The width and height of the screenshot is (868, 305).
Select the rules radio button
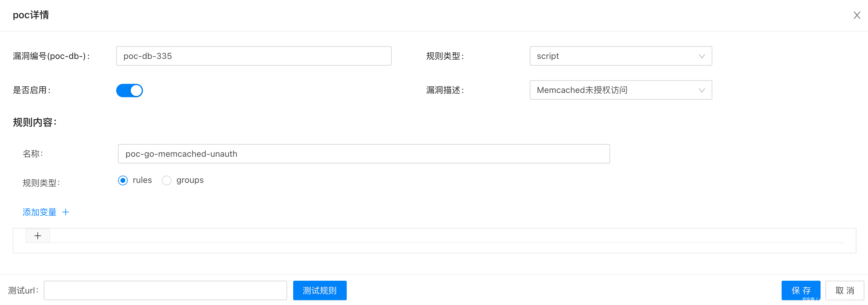[x=123, y=180]
